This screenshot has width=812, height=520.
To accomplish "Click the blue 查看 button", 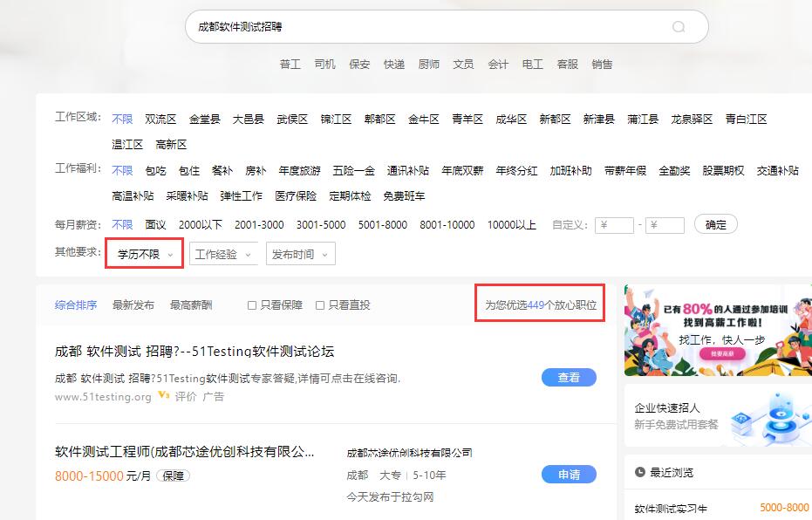I will 569,378.
